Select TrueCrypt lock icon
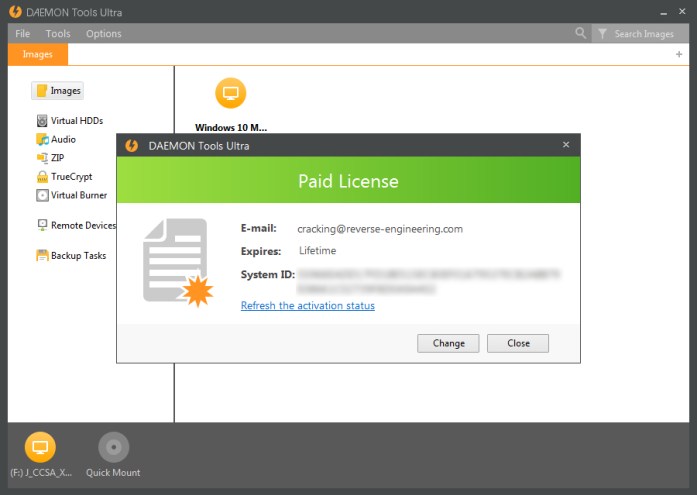697x495 pixels. click(x=42, y=177)
